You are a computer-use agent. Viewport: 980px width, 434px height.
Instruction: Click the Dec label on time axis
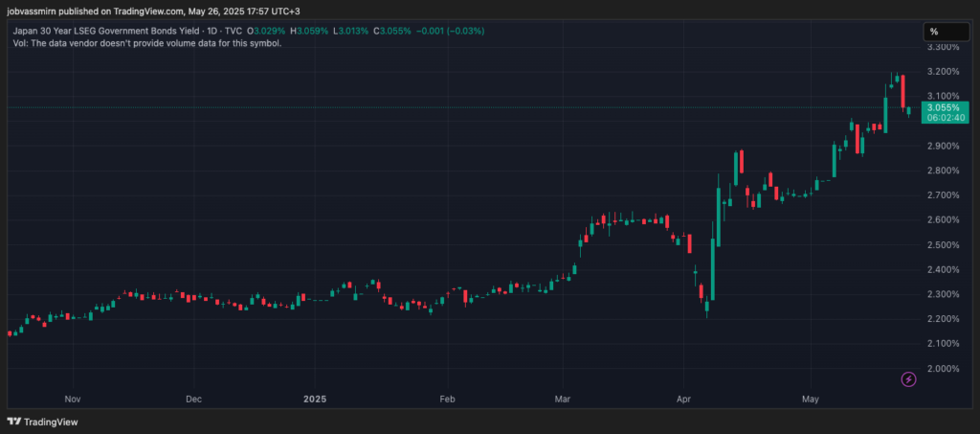(x=192, y=398)
